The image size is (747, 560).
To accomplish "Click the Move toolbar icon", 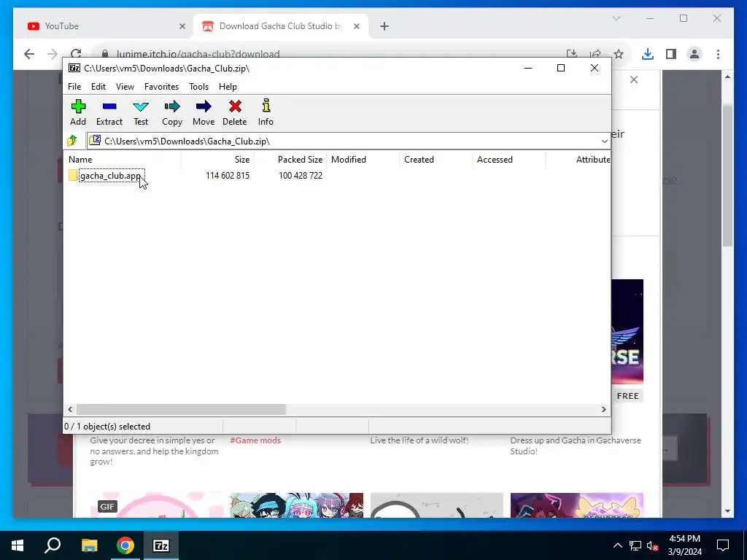I will (x=204, y=106).
